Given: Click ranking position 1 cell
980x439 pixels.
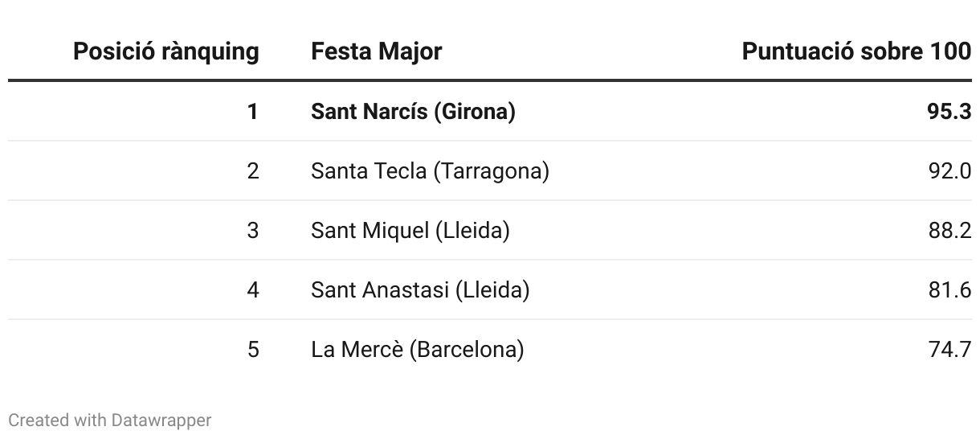Looking at the screenshot, I should [253, 112].
